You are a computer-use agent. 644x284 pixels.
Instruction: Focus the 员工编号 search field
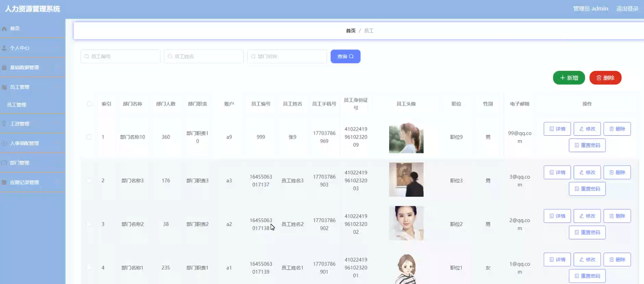tap(120, 57)
